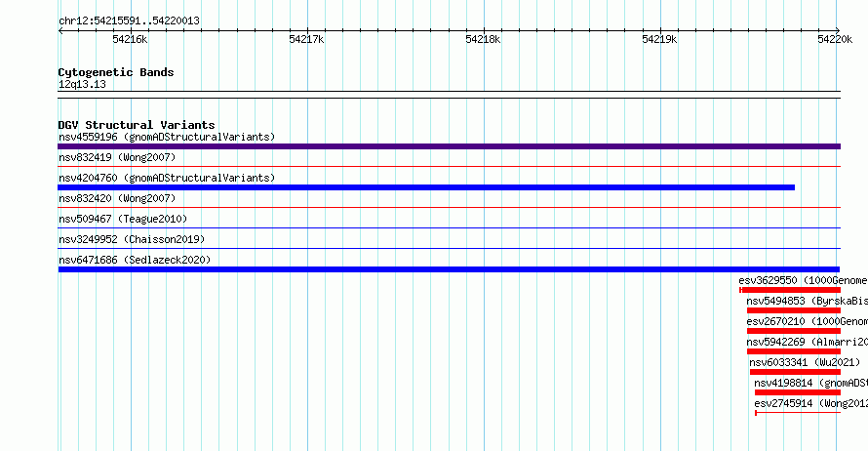Open the nsv5942269 Almarri label
The image size is (868, 451).
[x=808, y=342]
